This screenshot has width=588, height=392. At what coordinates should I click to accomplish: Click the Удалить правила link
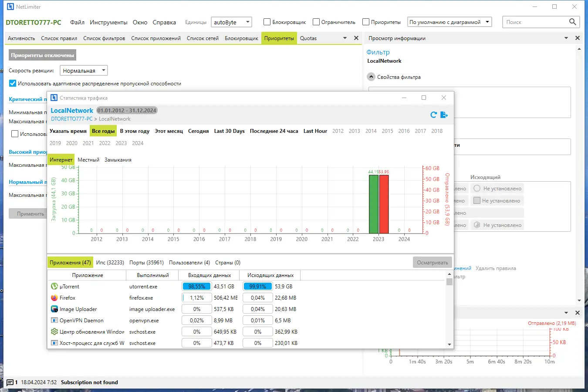click(x=496, y=268)
